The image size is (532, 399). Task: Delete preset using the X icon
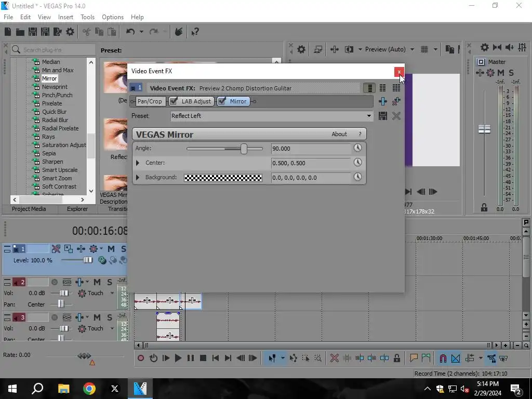[x=396, y=116]
